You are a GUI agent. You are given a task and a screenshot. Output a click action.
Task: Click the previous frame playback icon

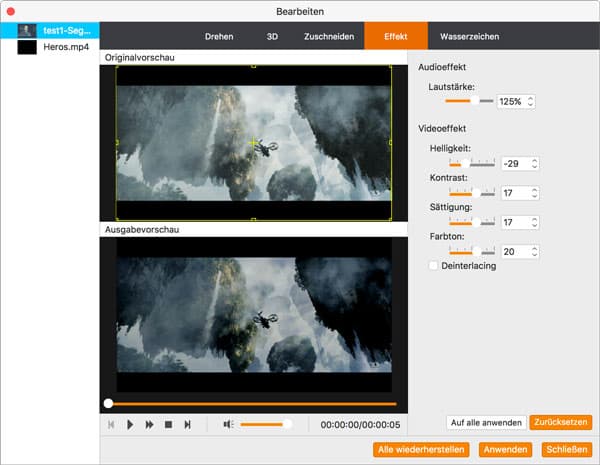111,424
